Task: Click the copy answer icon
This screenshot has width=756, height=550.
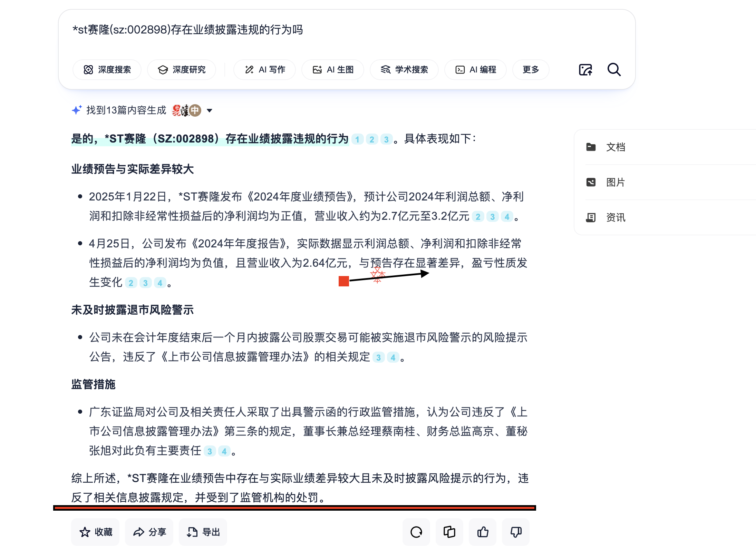Action: (x=449, y=532)
